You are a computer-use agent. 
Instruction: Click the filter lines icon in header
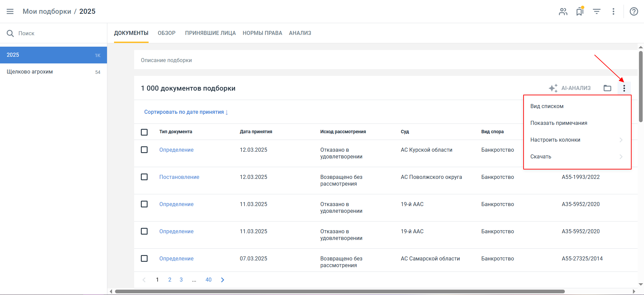[596, 11]
